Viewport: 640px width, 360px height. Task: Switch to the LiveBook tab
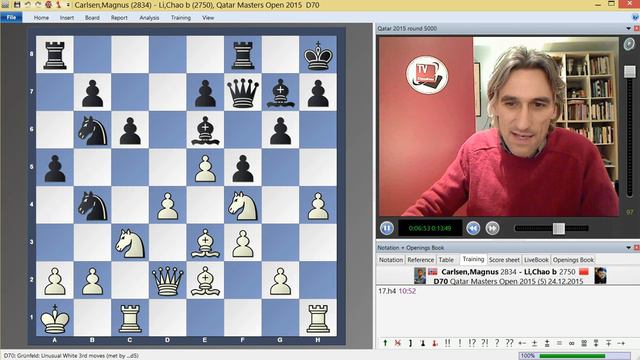(536, 260)
